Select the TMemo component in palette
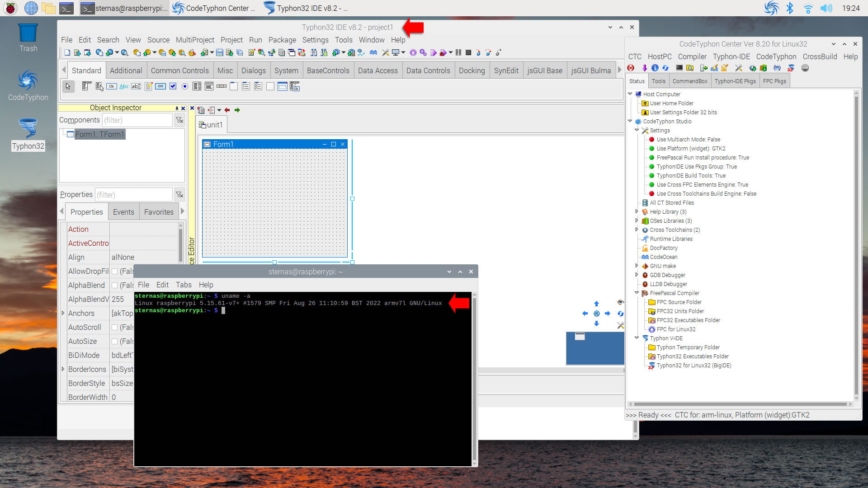The height and width of the screenshot is (488, 868). click(148, 86)
